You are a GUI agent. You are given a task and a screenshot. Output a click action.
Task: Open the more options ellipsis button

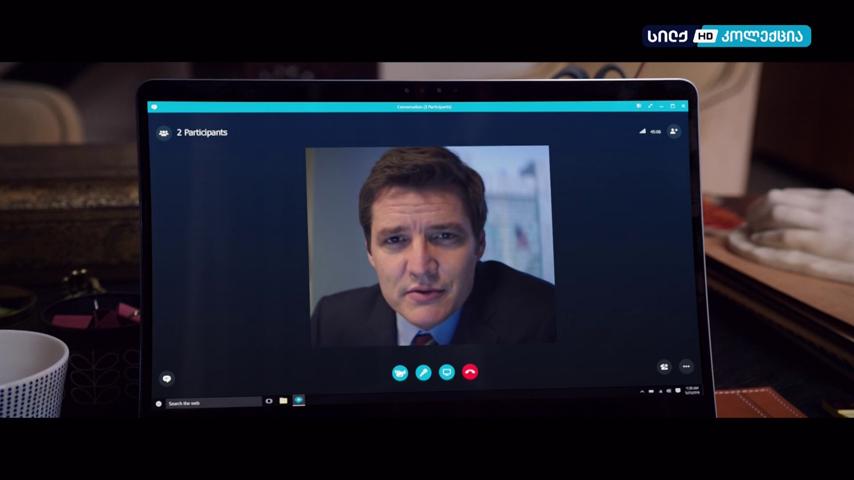click(x=686, y=366)
